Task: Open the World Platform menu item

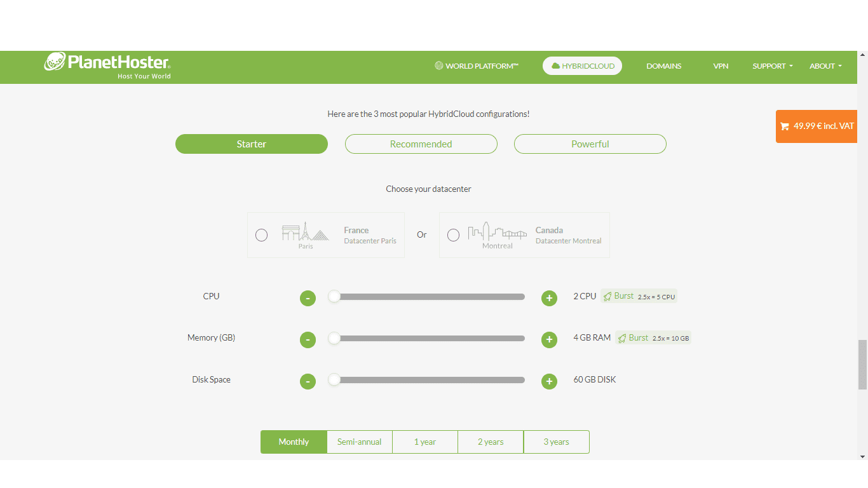Action: [x=477, y=66]
